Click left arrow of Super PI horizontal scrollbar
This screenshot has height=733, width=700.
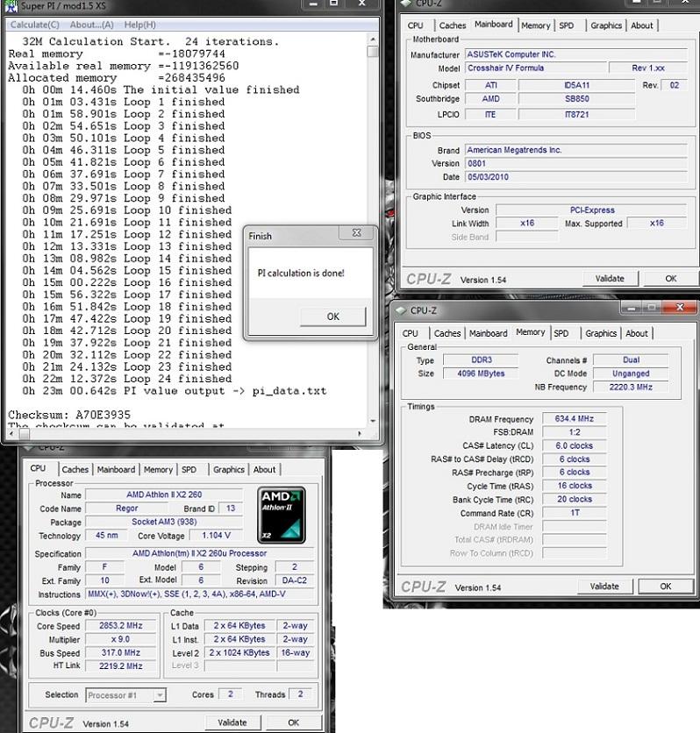pos(11,434)
